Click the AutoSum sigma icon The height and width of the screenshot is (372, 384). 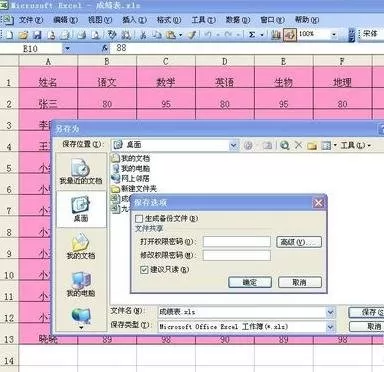point(252,35)
